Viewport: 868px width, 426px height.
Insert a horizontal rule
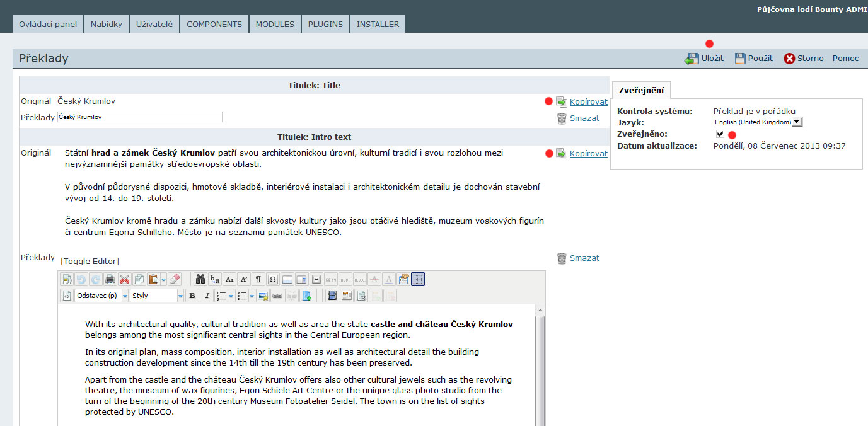[287, 279]
